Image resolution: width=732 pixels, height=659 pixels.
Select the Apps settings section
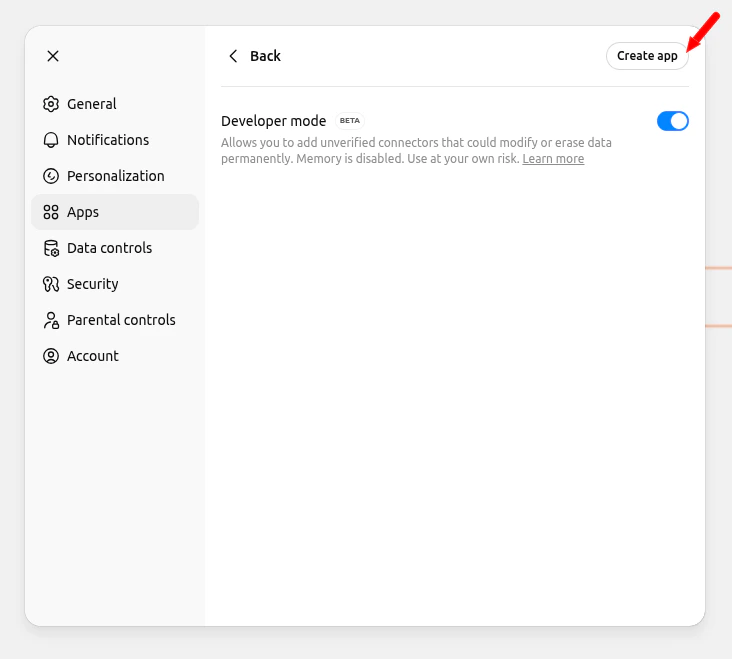tap(115, 212)
